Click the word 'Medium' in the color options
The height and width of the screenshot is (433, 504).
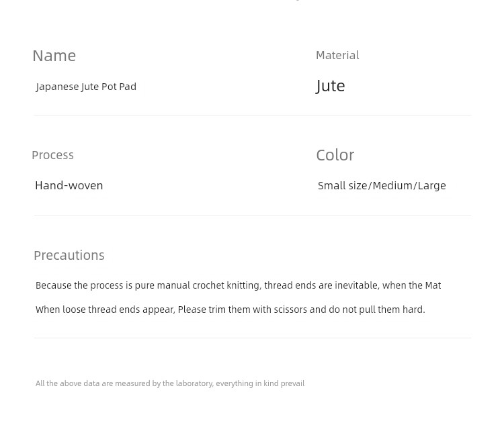coord(392,186)
